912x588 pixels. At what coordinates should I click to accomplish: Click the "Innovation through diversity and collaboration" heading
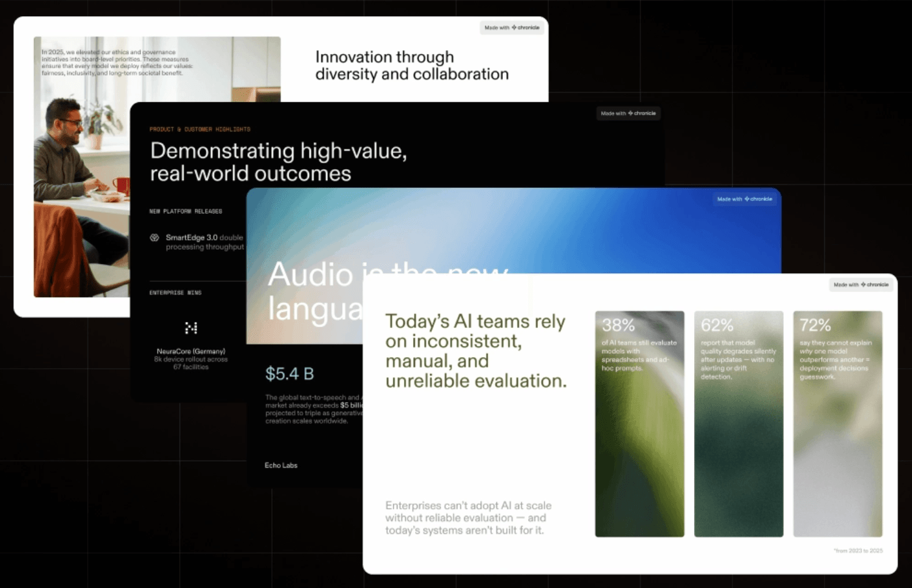[x=412, y=66]
